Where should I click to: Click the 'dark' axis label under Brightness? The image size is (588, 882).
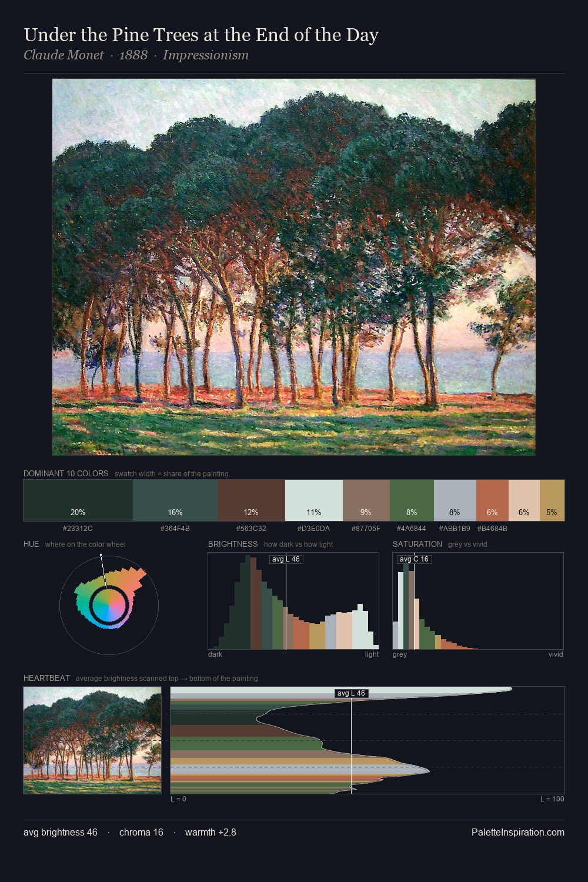point(215,654)
